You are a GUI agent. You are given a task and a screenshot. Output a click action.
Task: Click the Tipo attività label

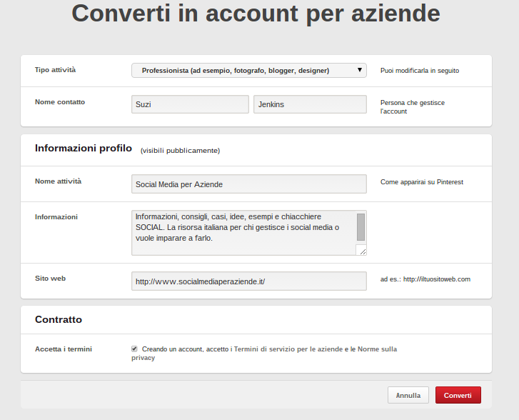[x=55, y=70]
